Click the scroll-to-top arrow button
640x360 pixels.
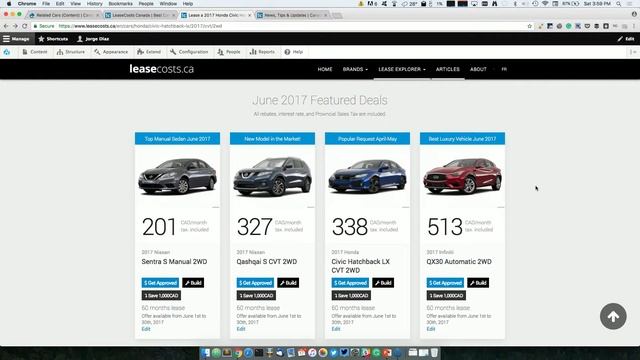click(x=613, y=316)
